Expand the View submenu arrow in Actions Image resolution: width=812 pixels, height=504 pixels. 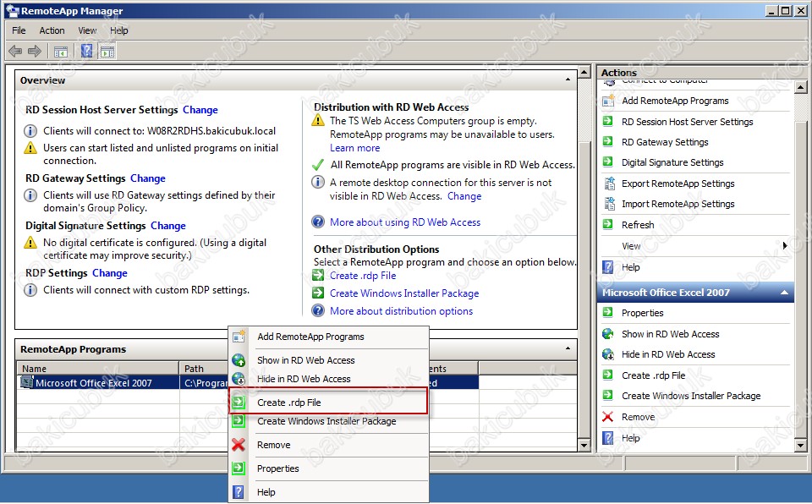(785, 245)
